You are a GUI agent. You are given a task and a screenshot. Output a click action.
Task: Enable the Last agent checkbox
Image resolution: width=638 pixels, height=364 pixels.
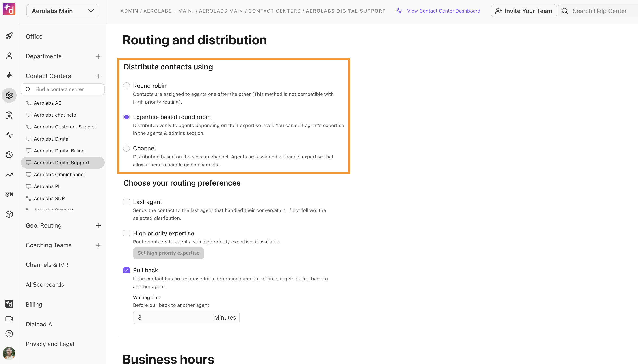pos(126,202)
